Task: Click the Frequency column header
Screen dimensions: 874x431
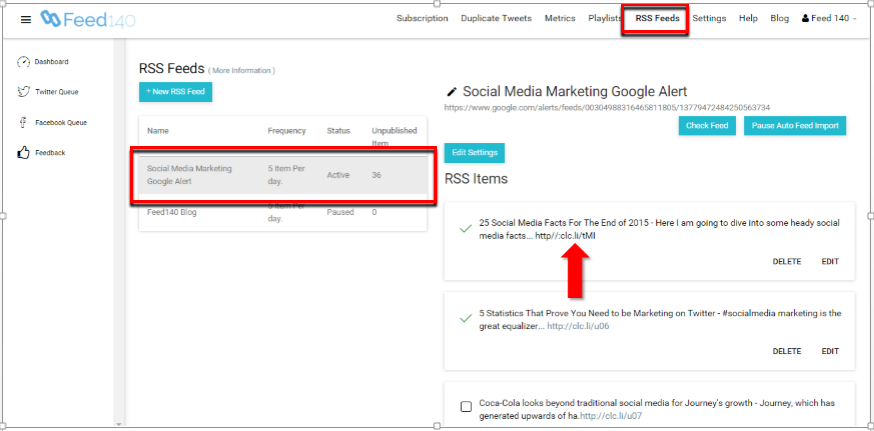Action: pyautogui.click(x=287, y=131)
